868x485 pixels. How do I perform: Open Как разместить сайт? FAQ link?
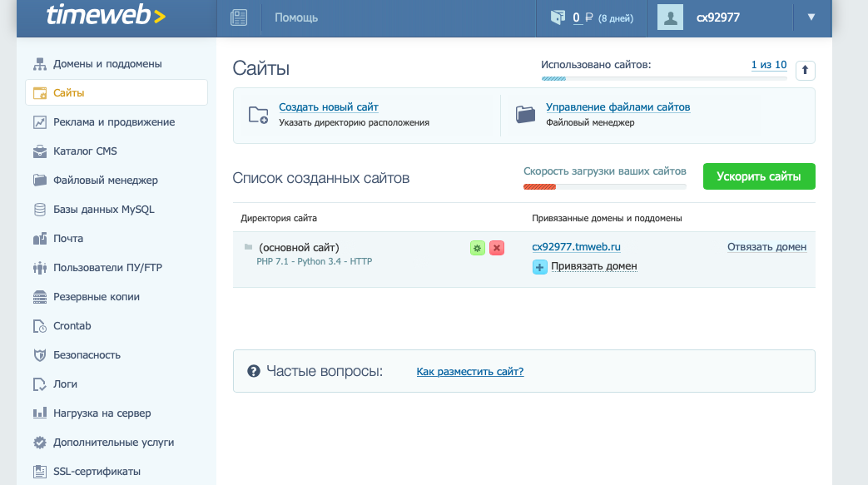pos(470,372)
